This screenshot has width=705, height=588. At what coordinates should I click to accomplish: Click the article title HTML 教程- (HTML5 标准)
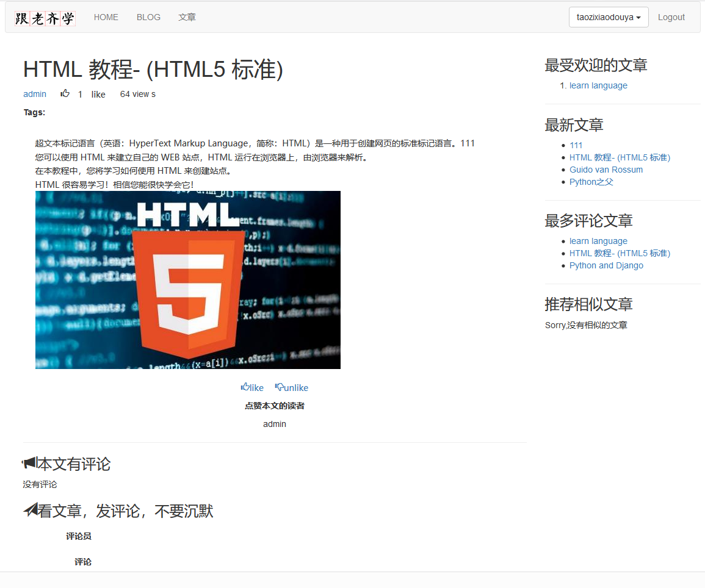pos(153,70)
